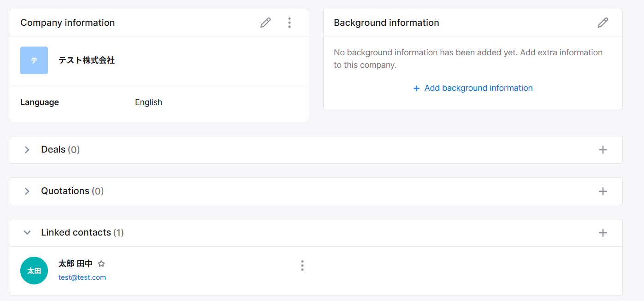Click the company name テスト株式会社

tap(87, 60)
